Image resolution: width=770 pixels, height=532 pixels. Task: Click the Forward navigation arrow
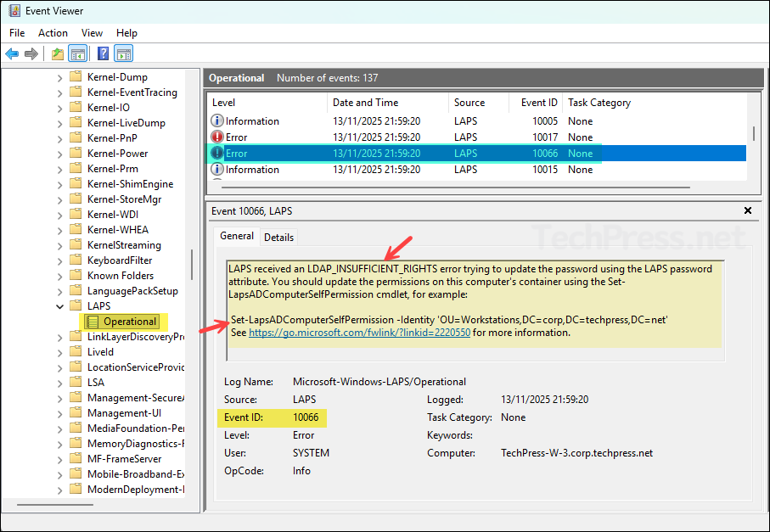[x=31, y=53]
